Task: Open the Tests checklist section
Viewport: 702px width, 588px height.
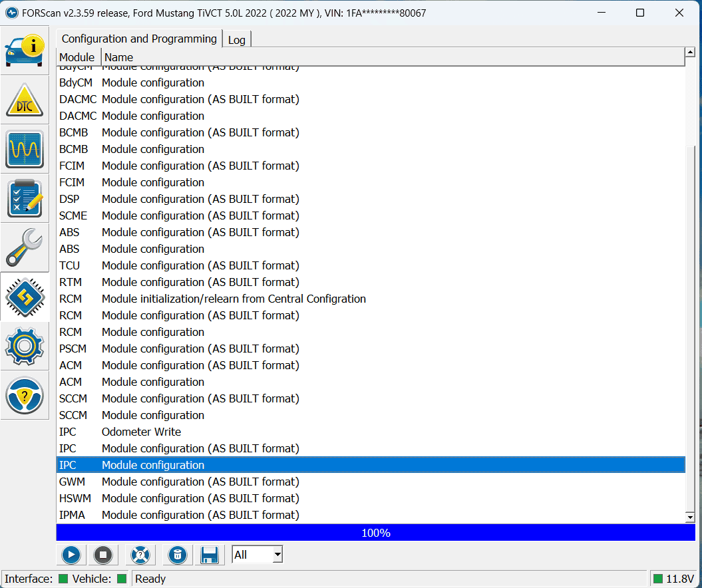Action: (x=25, y=198)
